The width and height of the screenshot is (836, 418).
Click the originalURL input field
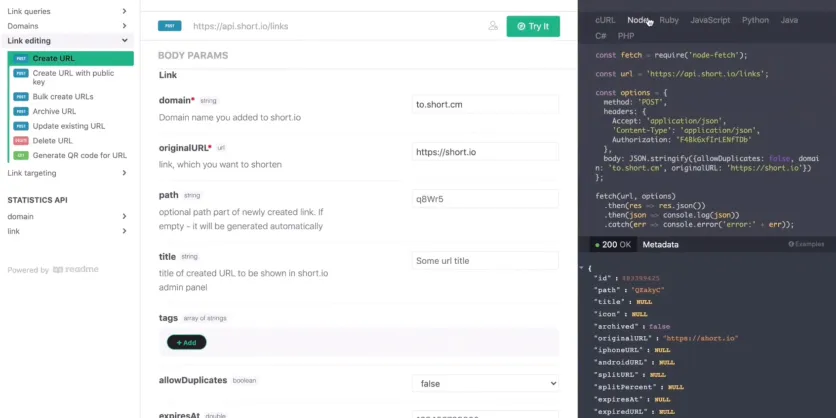pyautogui.click(x=485, y=151)
